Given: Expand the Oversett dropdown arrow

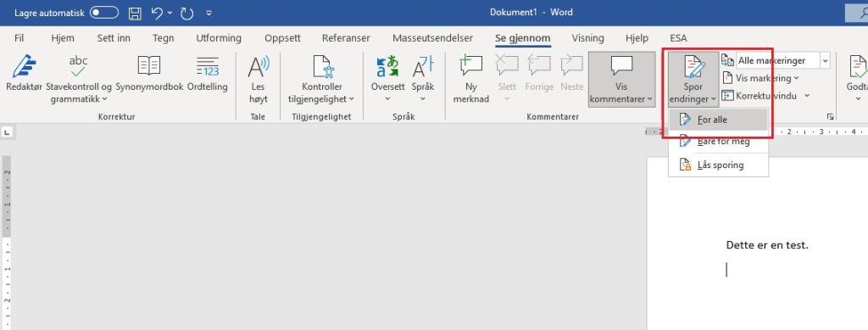Looking at the screenshot, I should pyautogui.click(x=387, y=99).
